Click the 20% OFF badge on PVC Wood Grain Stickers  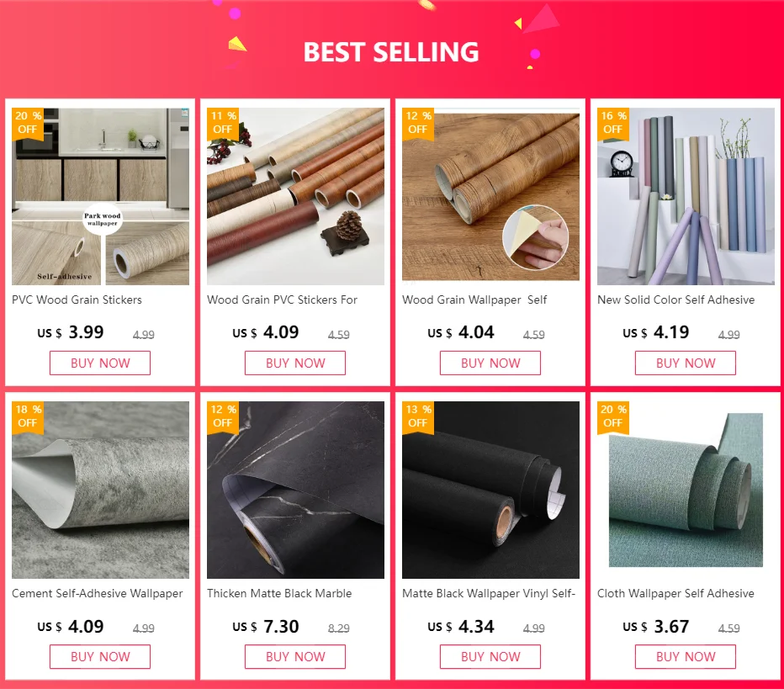click(x=28, y=123)
